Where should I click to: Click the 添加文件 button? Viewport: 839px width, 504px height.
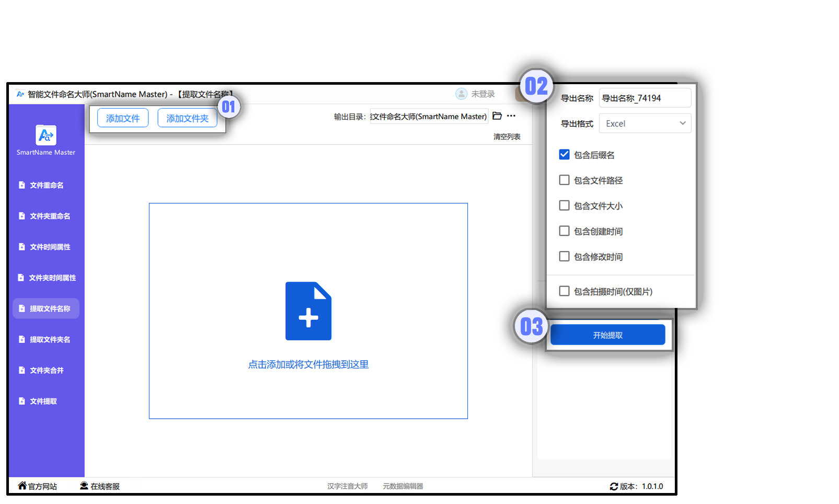123,118
